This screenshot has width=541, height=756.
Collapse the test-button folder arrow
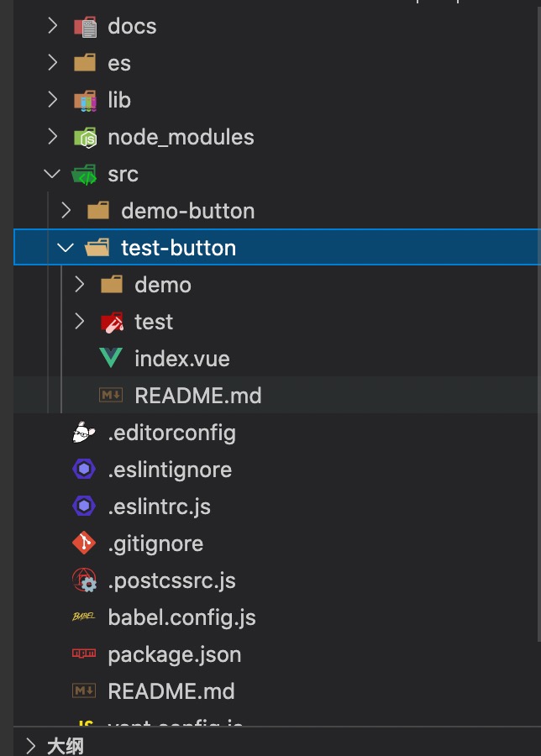(66, 248)
